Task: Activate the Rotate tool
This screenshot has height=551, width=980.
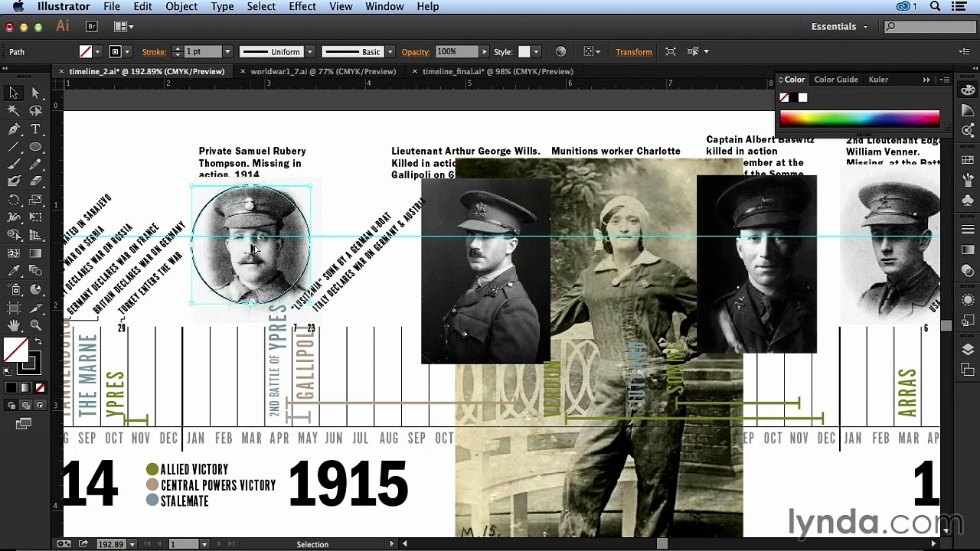Action: coord(14,201)
